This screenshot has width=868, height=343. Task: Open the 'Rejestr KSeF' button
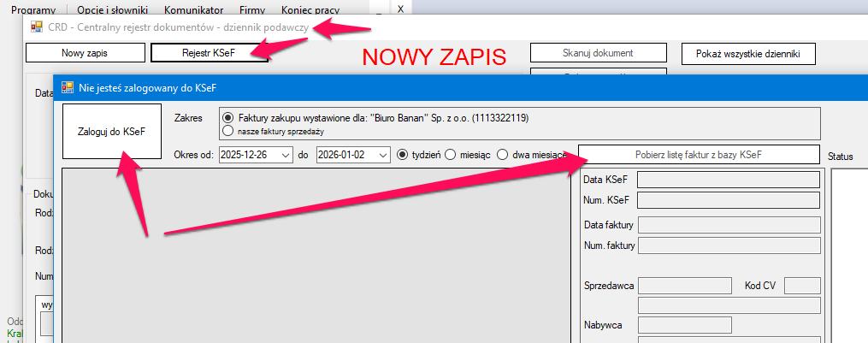tap(210, 53)
